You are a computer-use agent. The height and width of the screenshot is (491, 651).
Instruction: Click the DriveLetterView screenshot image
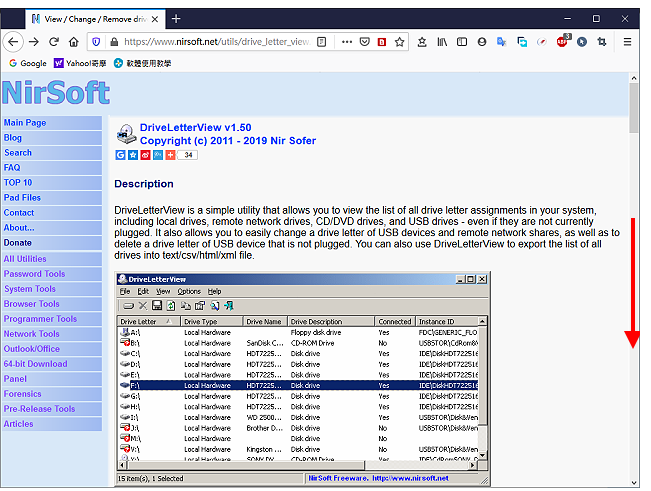tap(303, 379)
